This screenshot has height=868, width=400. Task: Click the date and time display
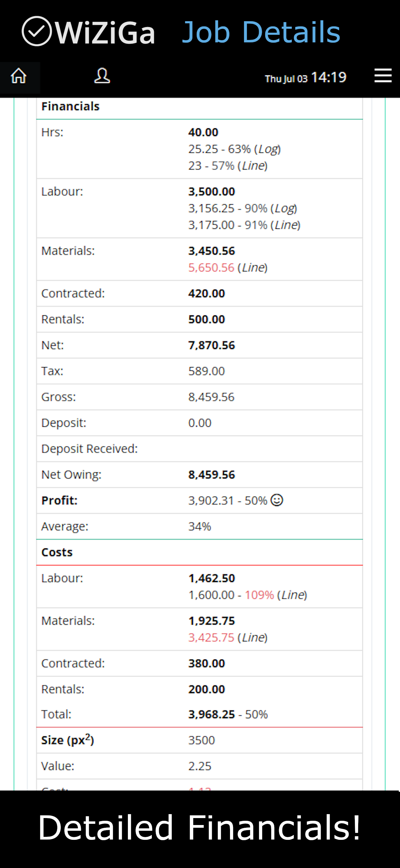click(305, 77)
